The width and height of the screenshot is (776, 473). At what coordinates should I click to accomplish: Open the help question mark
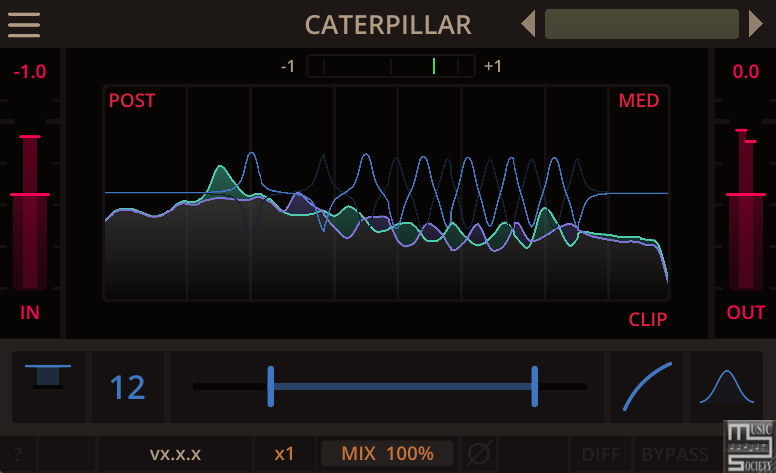click(18, 454)
